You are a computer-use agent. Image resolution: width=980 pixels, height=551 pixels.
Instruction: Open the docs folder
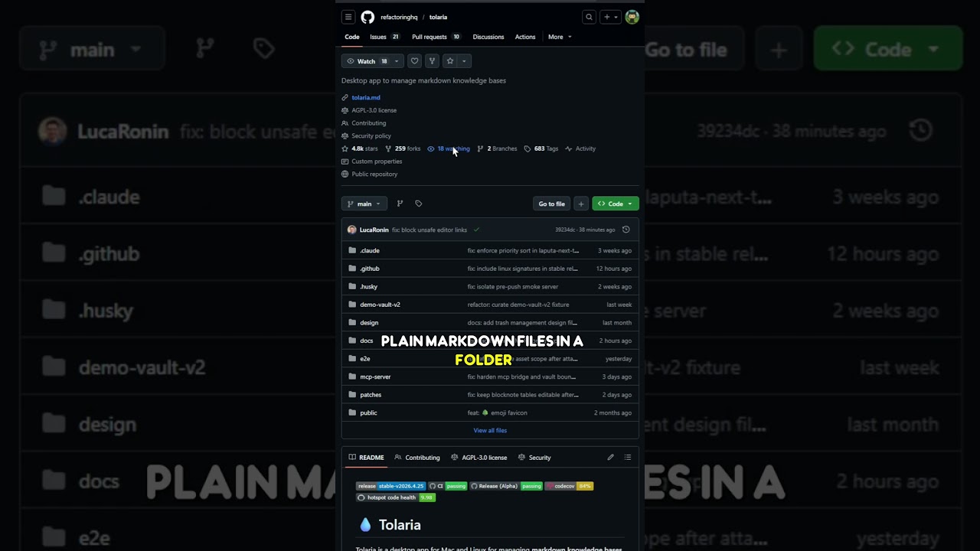pyautogui.click(x=367, y=341)
